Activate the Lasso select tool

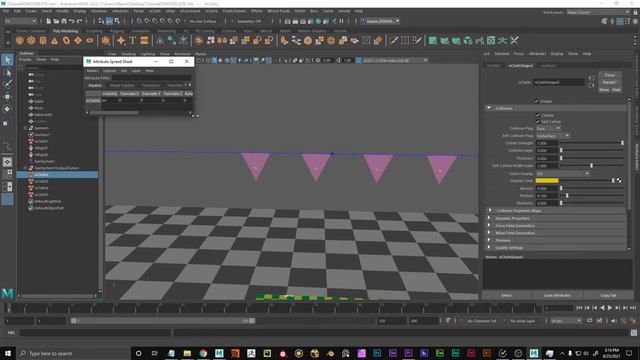[x=7, y=73]
